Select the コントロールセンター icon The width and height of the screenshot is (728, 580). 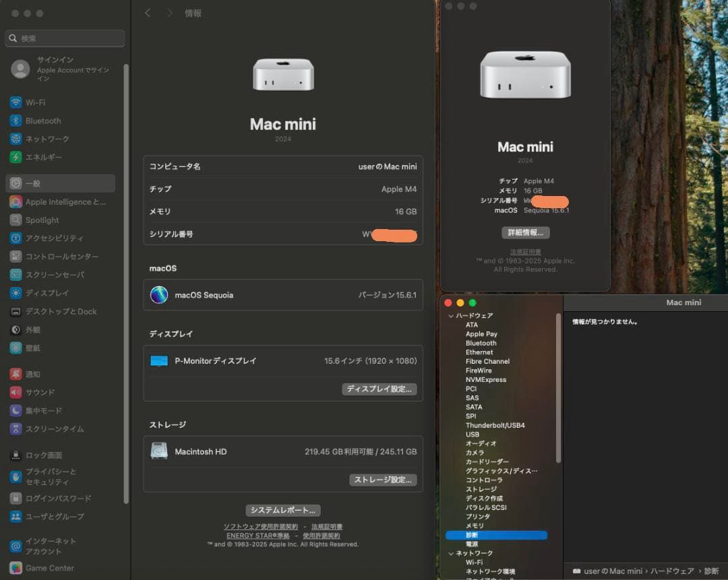point(16,256)
